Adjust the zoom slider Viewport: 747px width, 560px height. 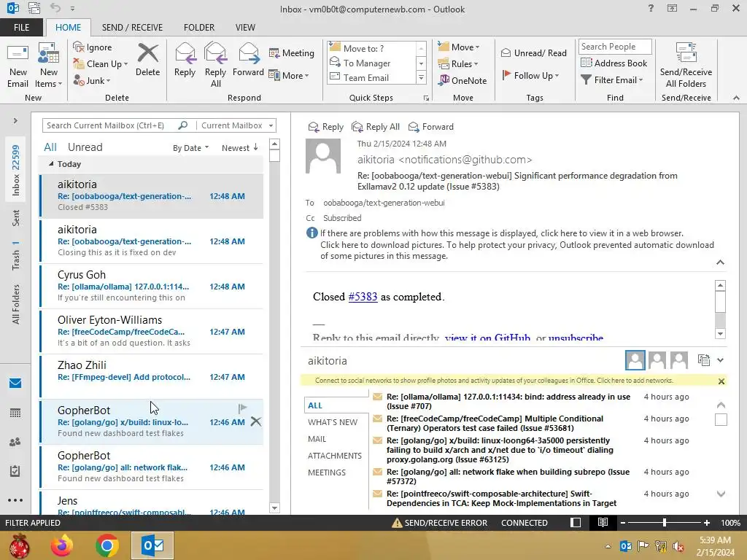665,523
